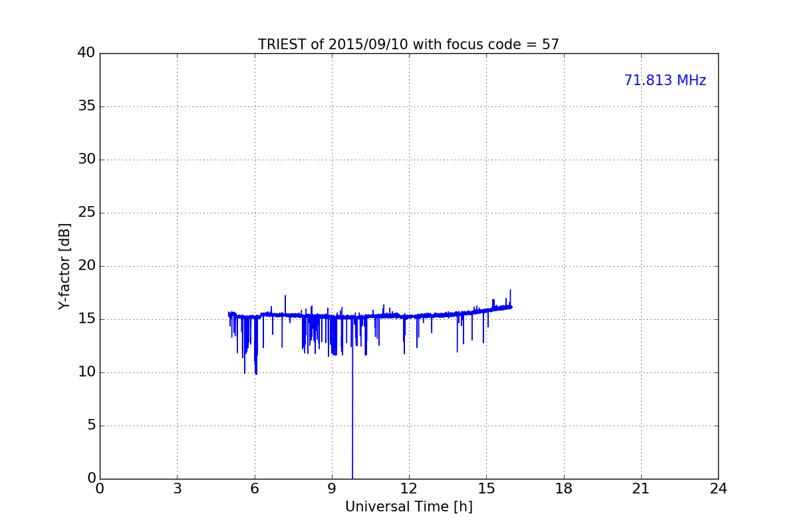
Task: Click x-axis tick label 3
Action: pos(177,489)
